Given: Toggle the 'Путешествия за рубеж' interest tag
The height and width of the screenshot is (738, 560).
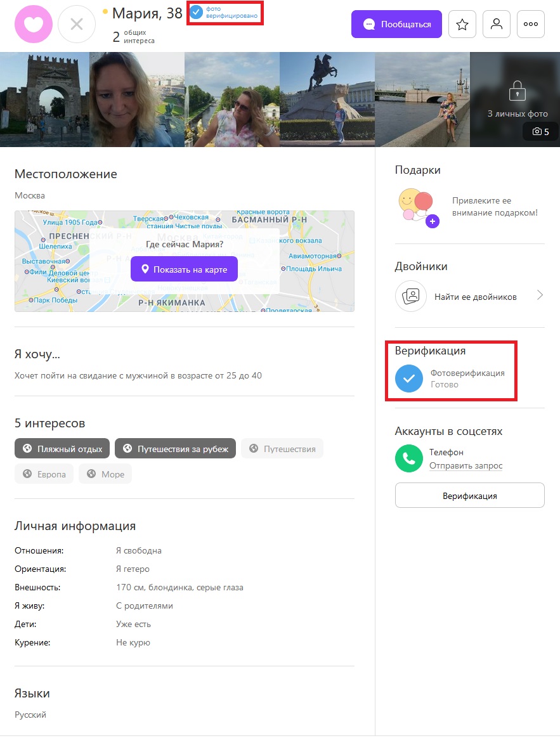Looking at the screenshot, I should click(175, 448).
